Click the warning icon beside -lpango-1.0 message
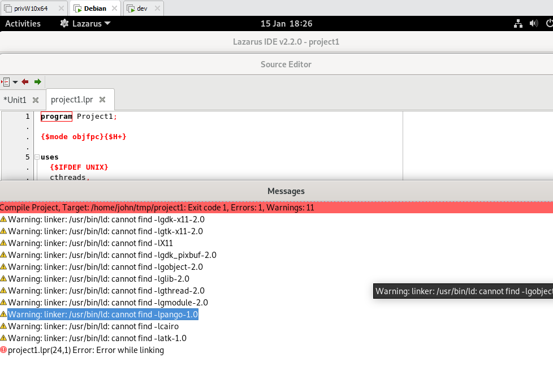Viewport: 553px width, 392px height. [x=3, y=314]
